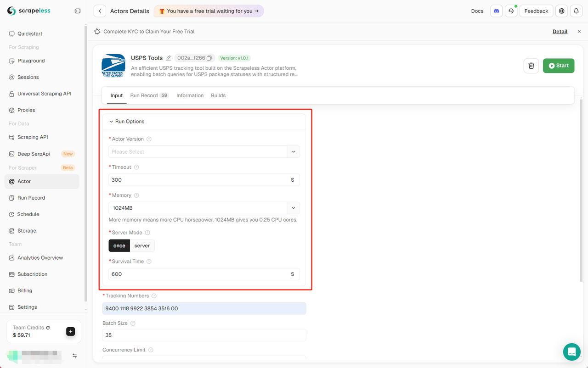The image size is (588, 368).
Task: Open the KYC Detail link
Action: point(560,32)
